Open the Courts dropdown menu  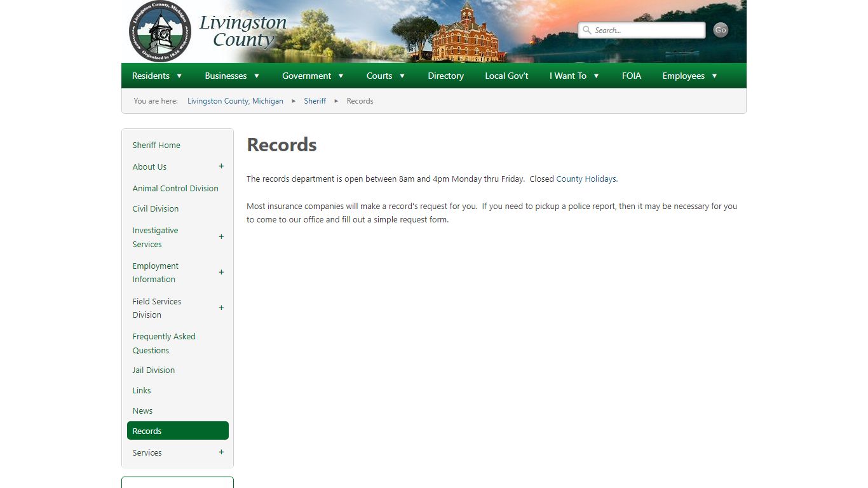coord(386,76)
